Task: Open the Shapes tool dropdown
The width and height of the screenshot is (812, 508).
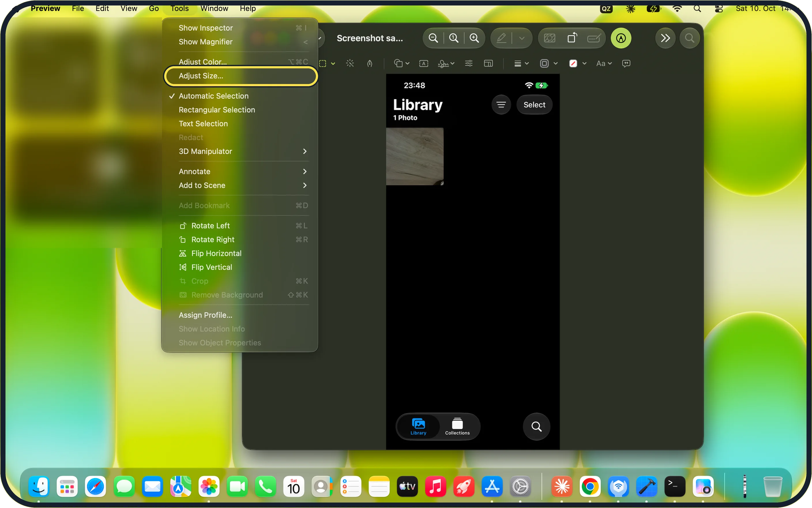Action: (401, 63)
